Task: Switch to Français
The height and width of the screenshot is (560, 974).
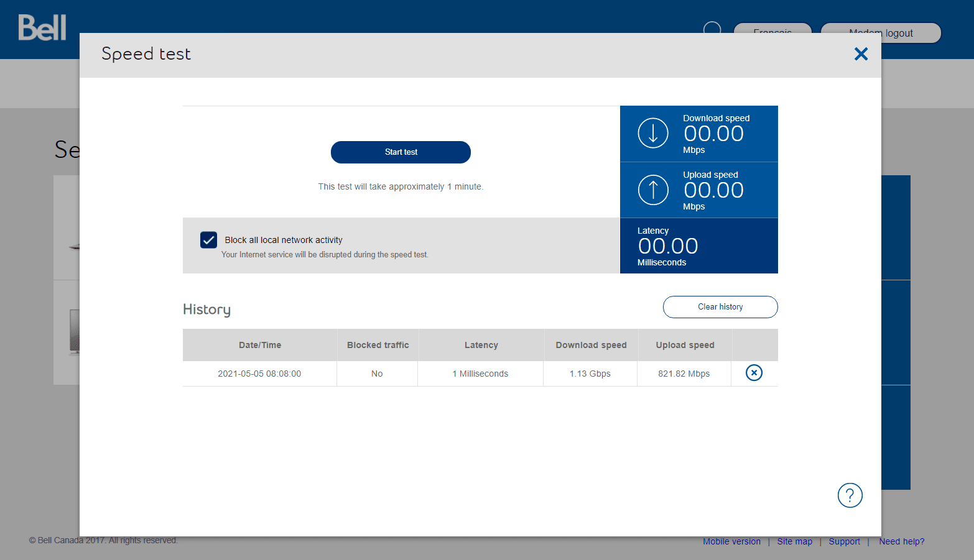Action: click(772, 33)
